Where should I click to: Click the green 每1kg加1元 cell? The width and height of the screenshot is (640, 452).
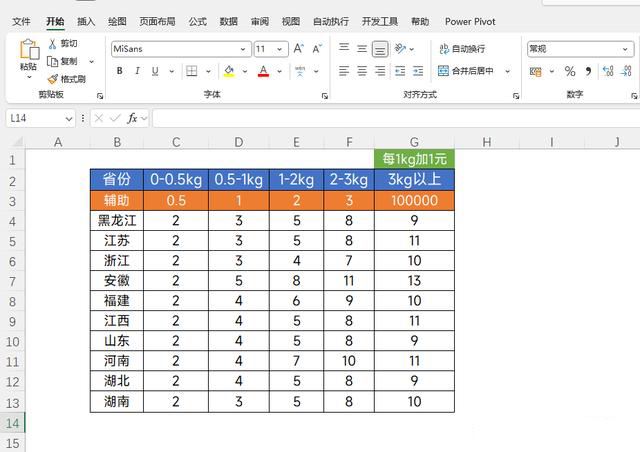(414, 159)
